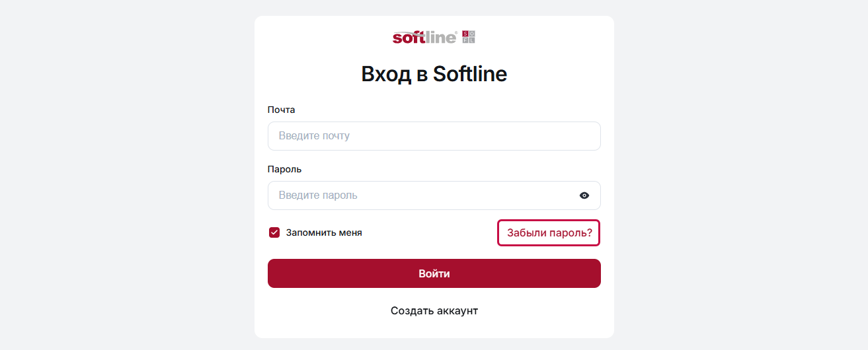Click the "Почта" field label
The height and width of the screenshot is (350, 868).
point(281,110)
